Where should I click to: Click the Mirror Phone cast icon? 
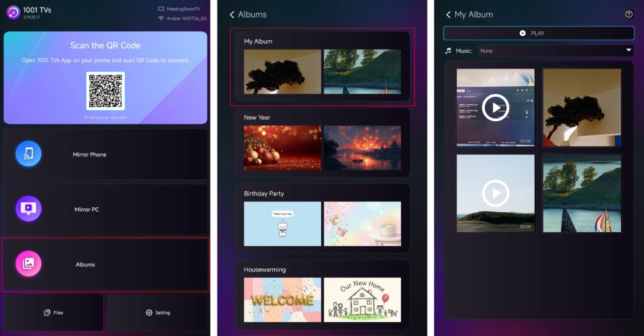pyautogui.click(x=28, y=154)
